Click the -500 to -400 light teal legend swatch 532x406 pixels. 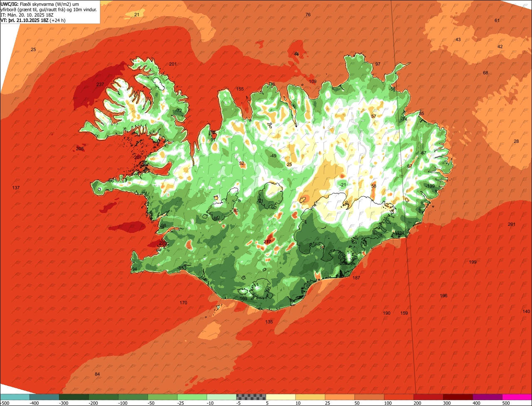click(15, 397)
